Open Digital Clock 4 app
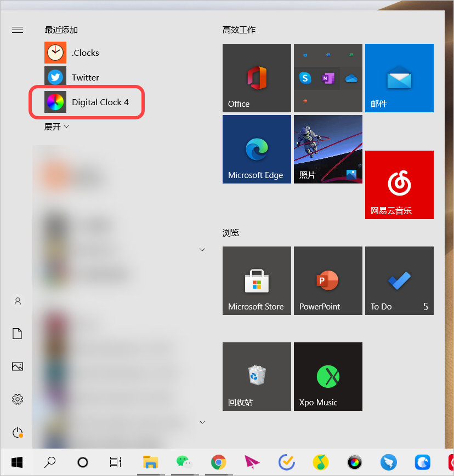Viewport: 454px width, 476px height. point(87,102)
